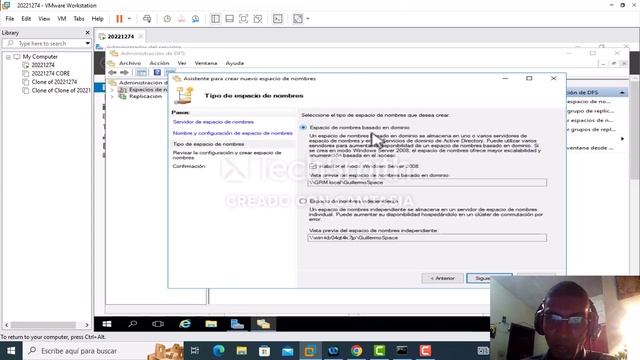Click the Siguiente button in the wizard

[489, 278]
